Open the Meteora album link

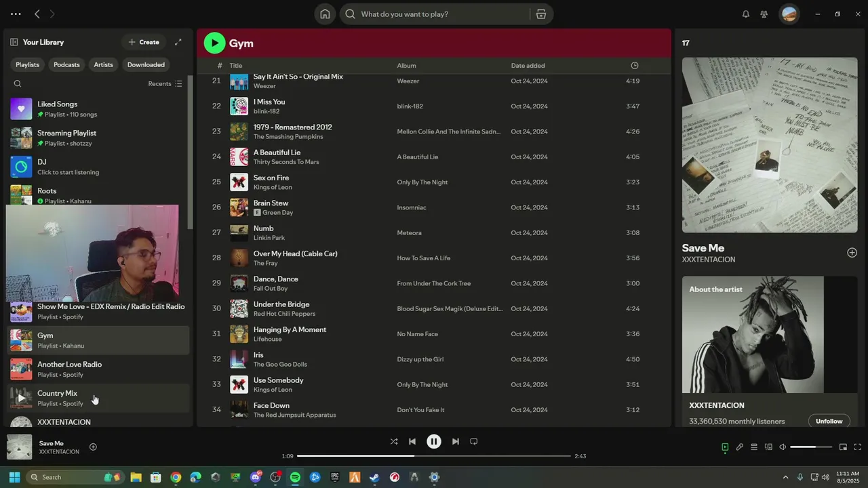[x=410, y=232]
